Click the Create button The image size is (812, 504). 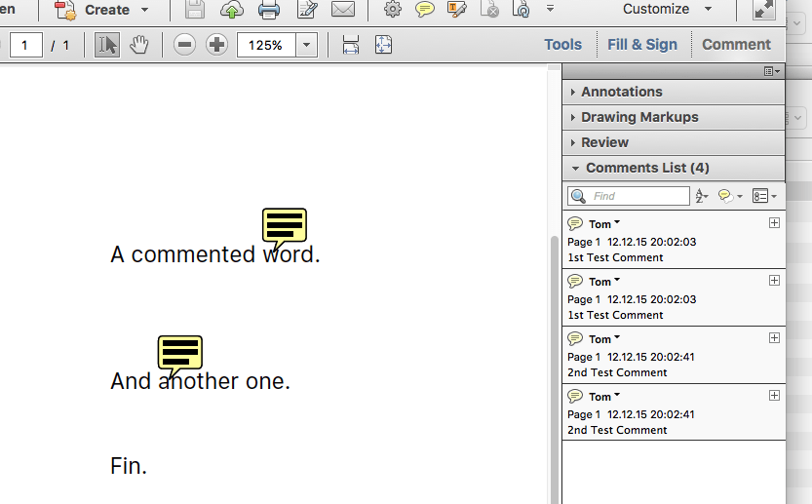coord(105,10)
